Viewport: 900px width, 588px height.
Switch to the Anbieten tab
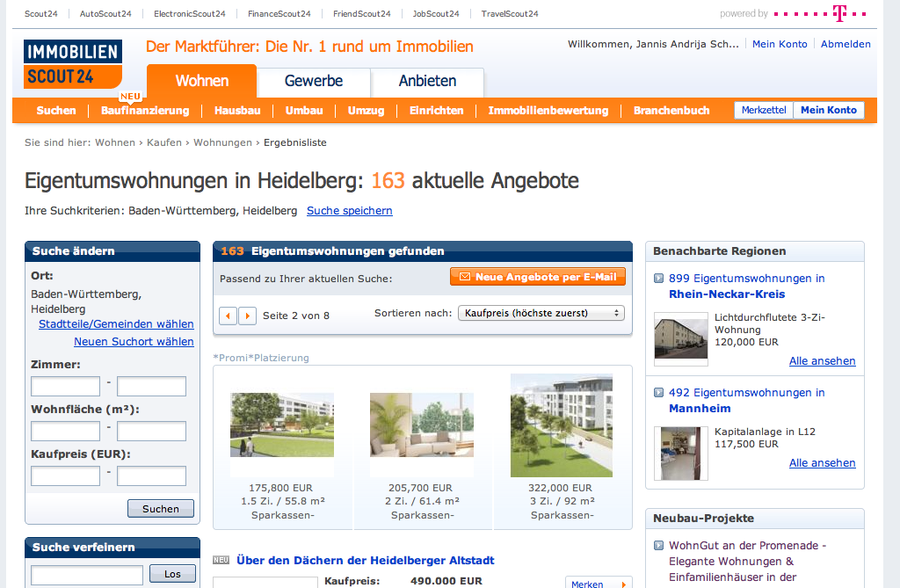click(x=427, y=81)
